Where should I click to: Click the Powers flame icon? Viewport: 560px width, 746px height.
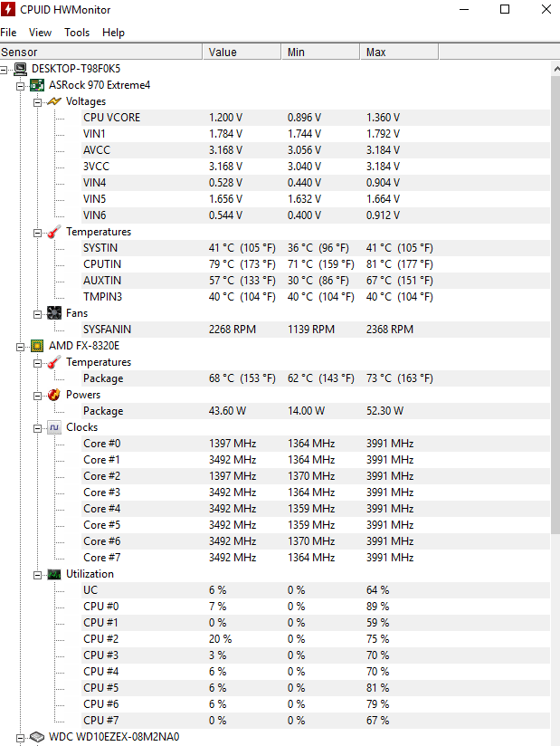tap(54, 395)
